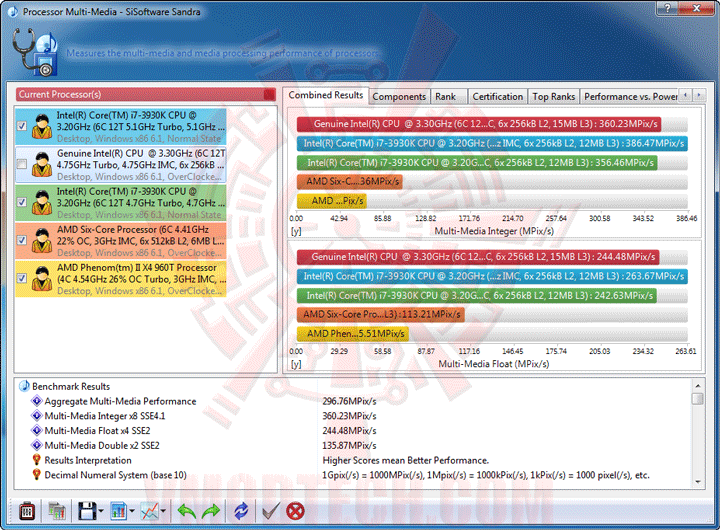Click avatar icon of the i7-3930K 5.1GHz entry
This screenshot has width=720, height=530.
(42, 126)
